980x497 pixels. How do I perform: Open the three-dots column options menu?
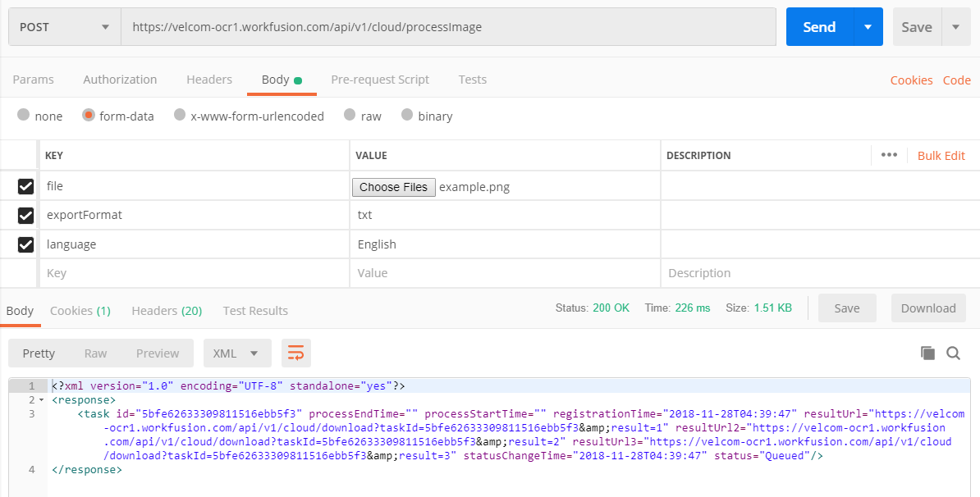[x=889, y=155]
